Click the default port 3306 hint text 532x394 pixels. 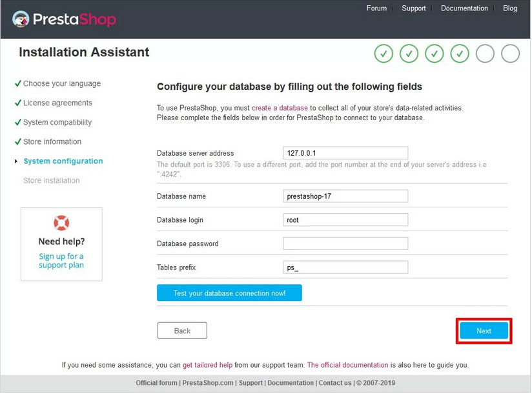(322, 169)
